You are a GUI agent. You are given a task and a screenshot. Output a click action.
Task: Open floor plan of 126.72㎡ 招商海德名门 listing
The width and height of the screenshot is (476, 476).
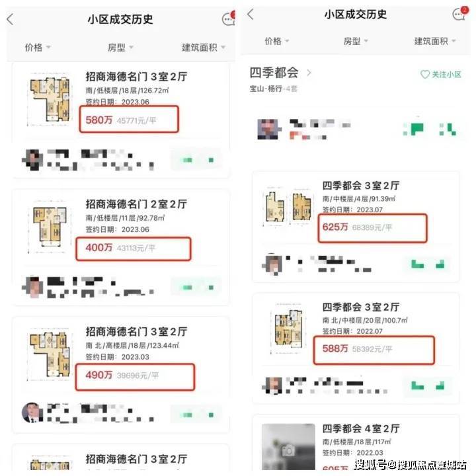(x=50, y=100)
